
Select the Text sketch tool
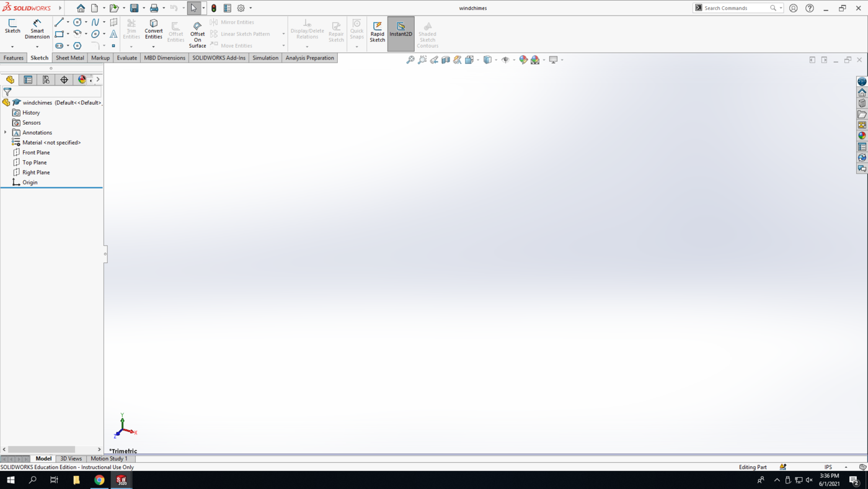[x=113, y=34]
